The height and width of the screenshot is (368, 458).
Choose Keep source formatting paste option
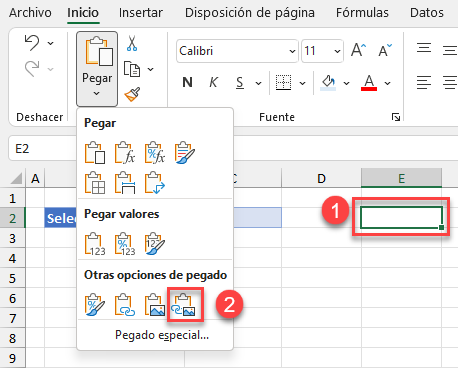[184, 153]
